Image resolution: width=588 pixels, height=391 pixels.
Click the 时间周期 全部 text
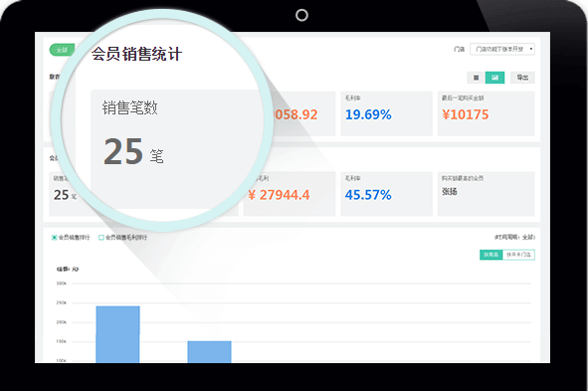[514, 238]
